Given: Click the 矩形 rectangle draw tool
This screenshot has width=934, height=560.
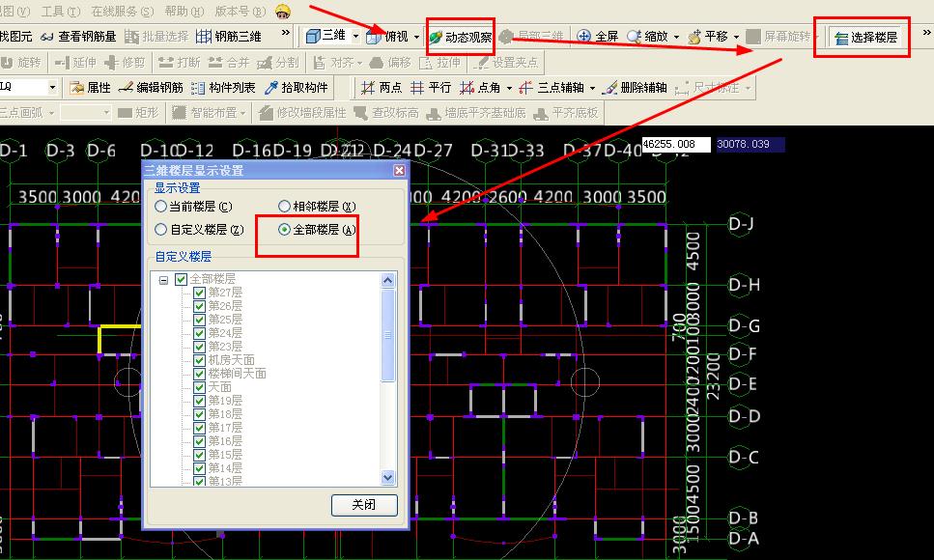Looking at the screenshot, I should point(138,113).
